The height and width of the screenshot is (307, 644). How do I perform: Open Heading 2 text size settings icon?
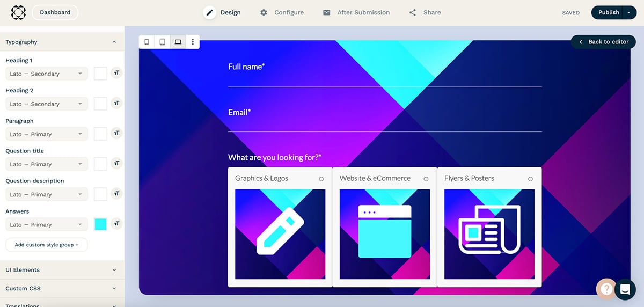116,103
